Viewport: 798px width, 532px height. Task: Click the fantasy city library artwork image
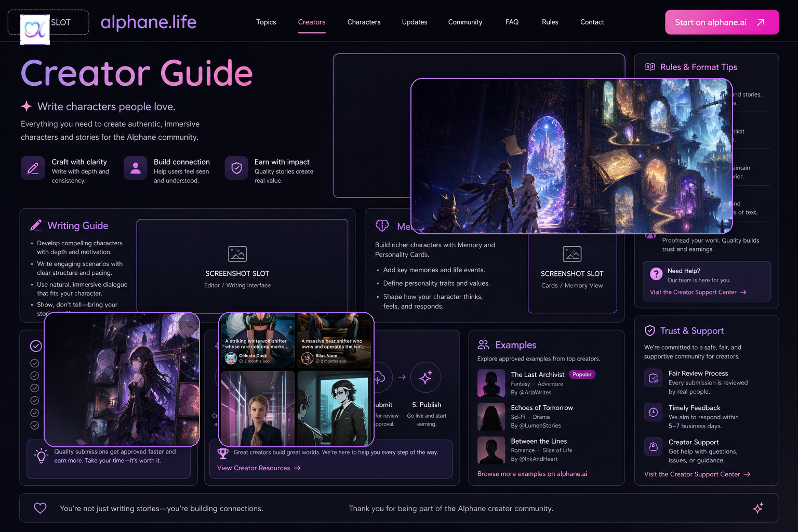click(x=571, y=156)
